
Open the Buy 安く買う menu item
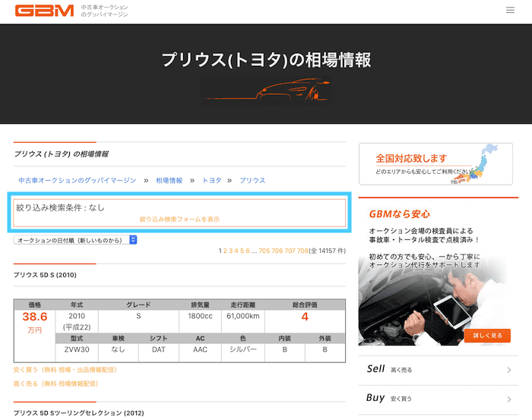pos(439,399)
